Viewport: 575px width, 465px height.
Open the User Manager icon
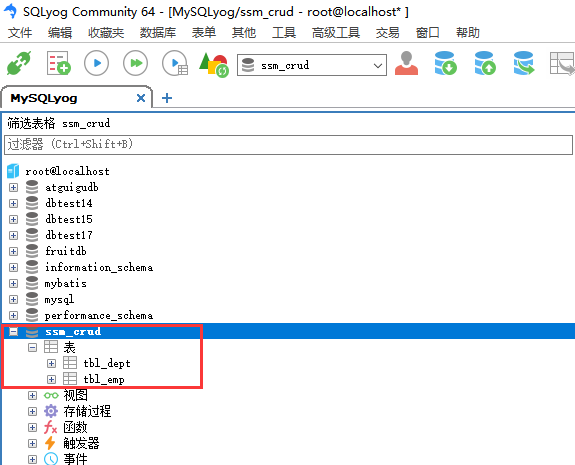point(406,63)
